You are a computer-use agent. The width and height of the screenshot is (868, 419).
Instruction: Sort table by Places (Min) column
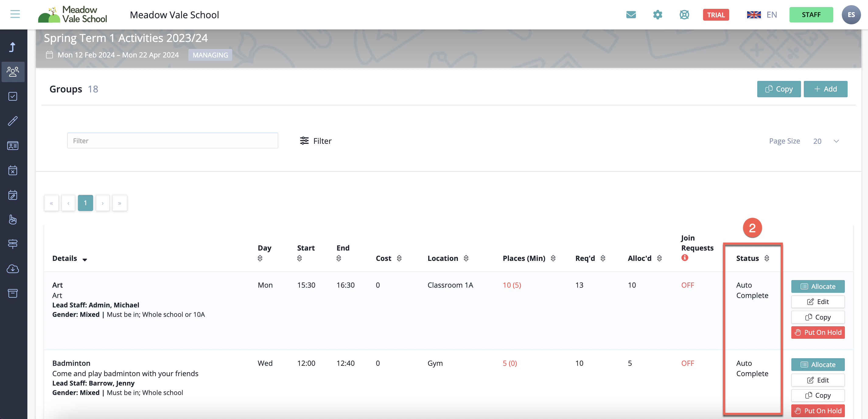click(553, 258)
